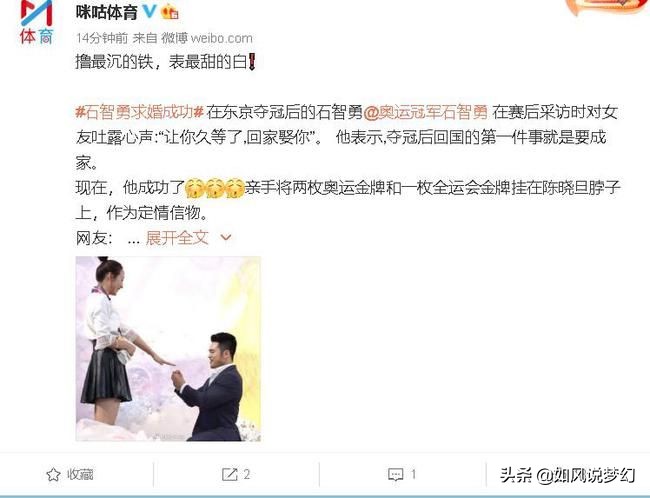Click the 微博 weibo.com source link
This screenshot has width=650, height=498.
click(206, 38)
